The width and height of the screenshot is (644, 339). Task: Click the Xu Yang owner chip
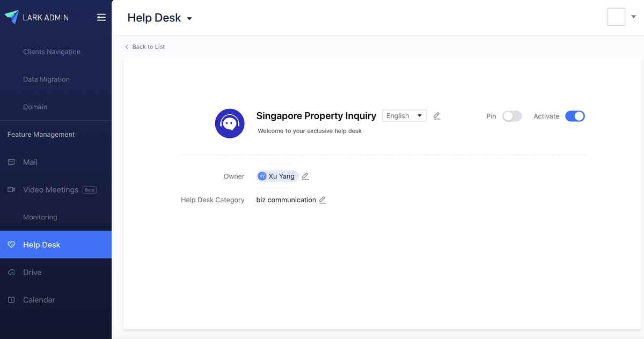click(x=277, y=176)
